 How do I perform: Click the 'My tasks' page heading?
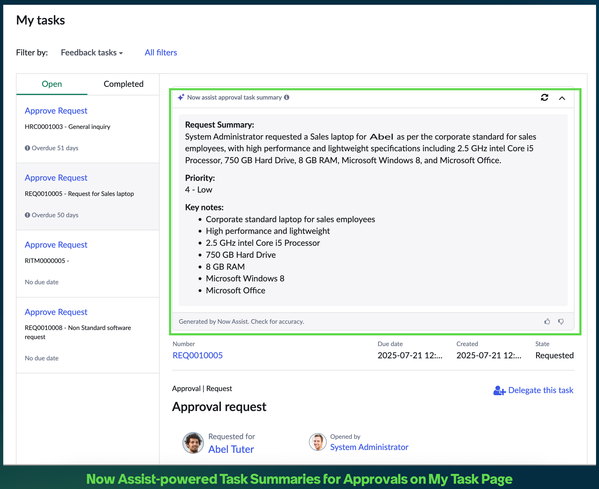pos(40,20)
